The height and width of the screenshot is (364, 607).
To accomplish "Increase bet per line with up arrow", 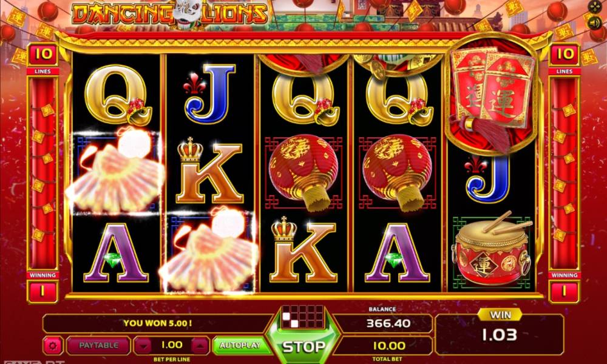I will click(200, 345).
